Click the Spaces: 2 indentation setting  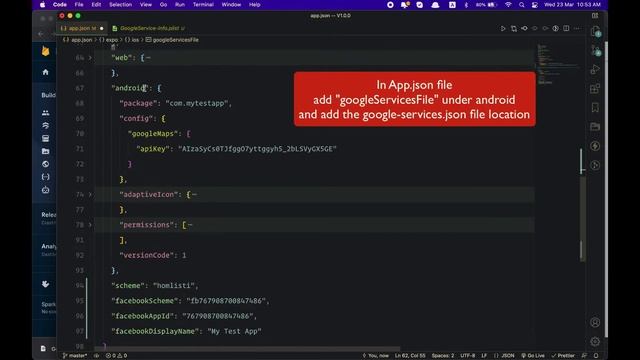443,356
